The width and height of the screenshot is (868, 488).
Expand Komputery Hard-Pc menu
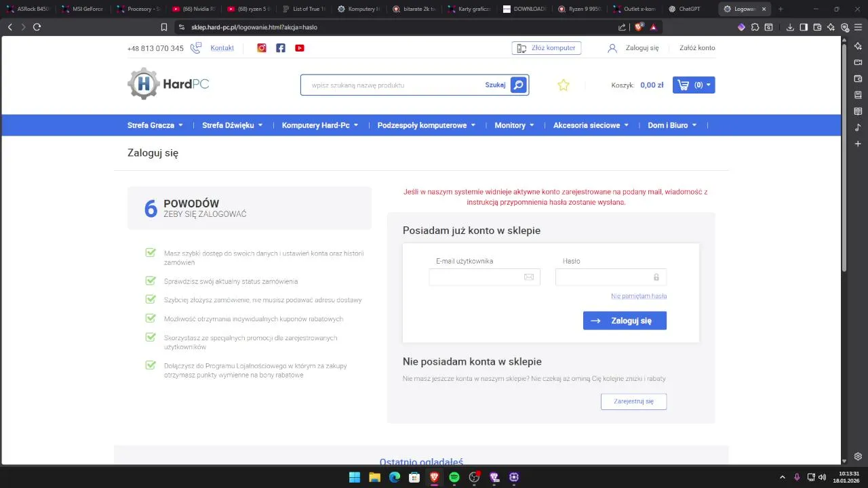(320, 125)
